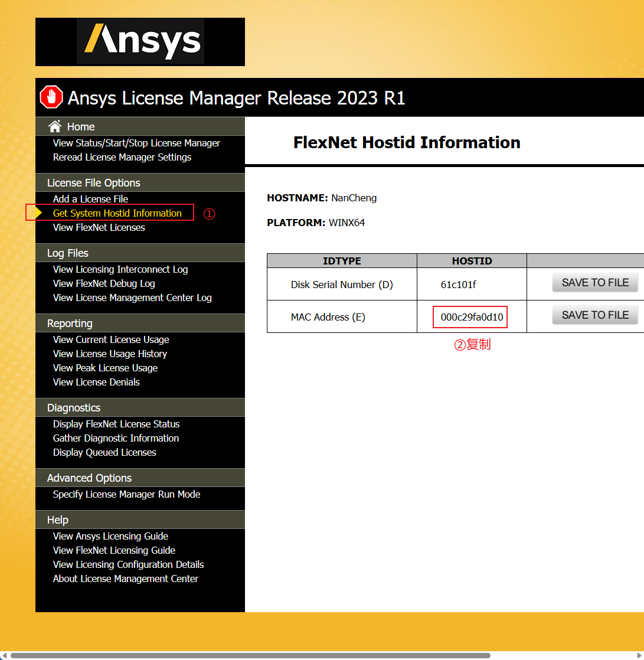Open View License Management Center Log
This screenshot has width=644, height=660.
132,298
